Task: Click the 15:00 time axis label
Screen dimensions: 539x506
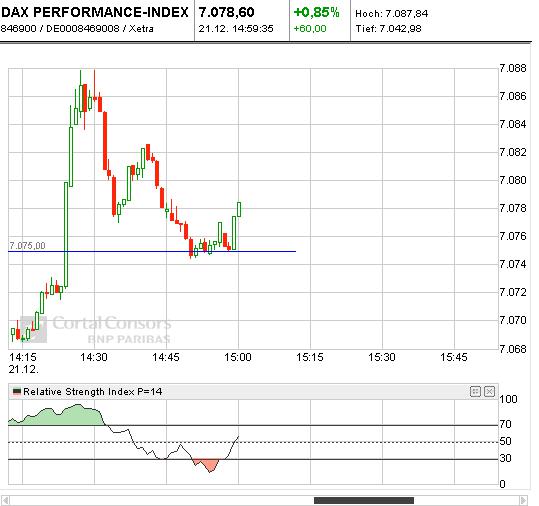Action: pos(238,357)
